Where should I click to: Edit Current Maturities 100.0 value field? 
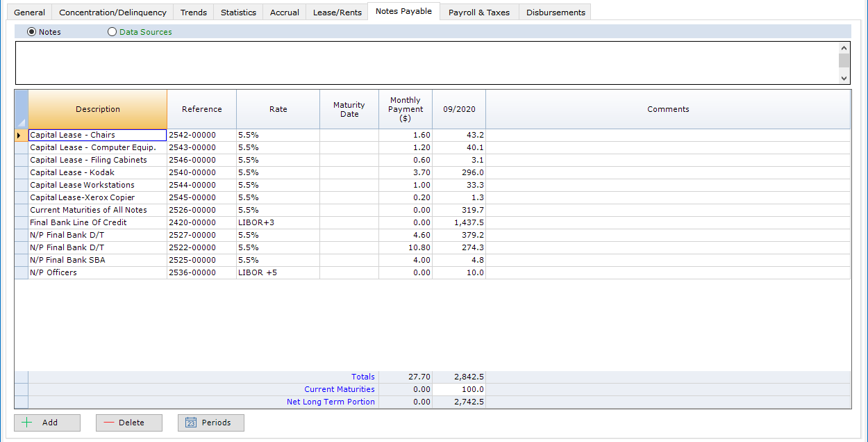point(458,389)
